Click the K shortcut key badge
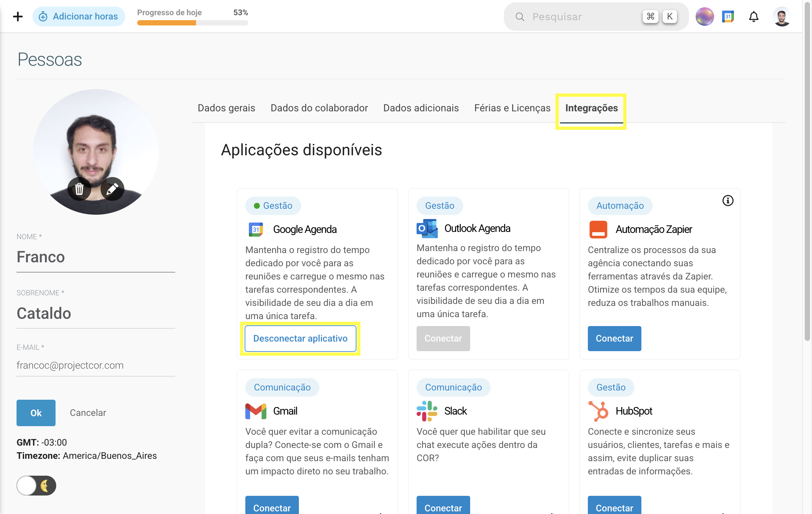812x514 pixels. point(670,16)
